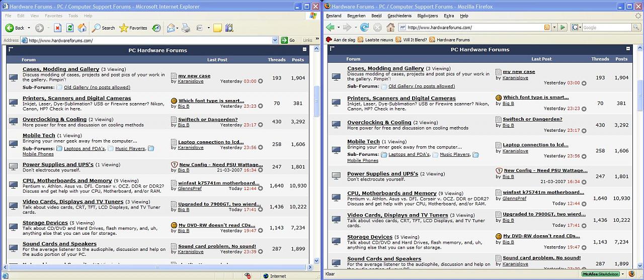
Task: Go to last post of 'my new case' in IE
Action: coord(260,81)
